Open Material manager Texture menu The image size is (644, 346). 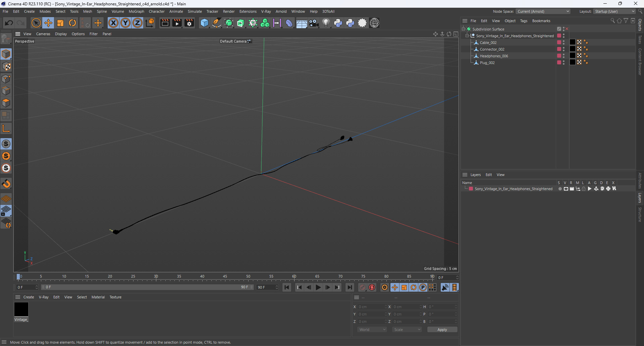coord(115,297)
